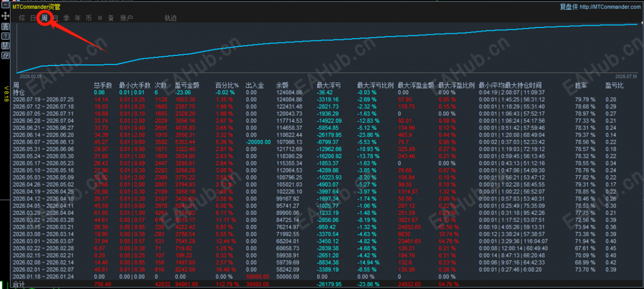Viewport: 644px width, 289px height.
Task: Click the 出入金 column header
Action: coord(255,85)
